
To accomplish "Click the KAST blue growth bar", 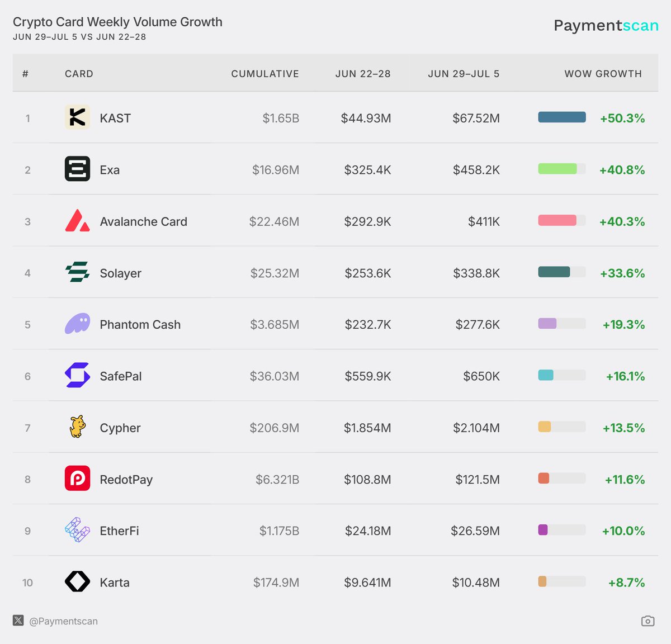I will click(562, 117).
